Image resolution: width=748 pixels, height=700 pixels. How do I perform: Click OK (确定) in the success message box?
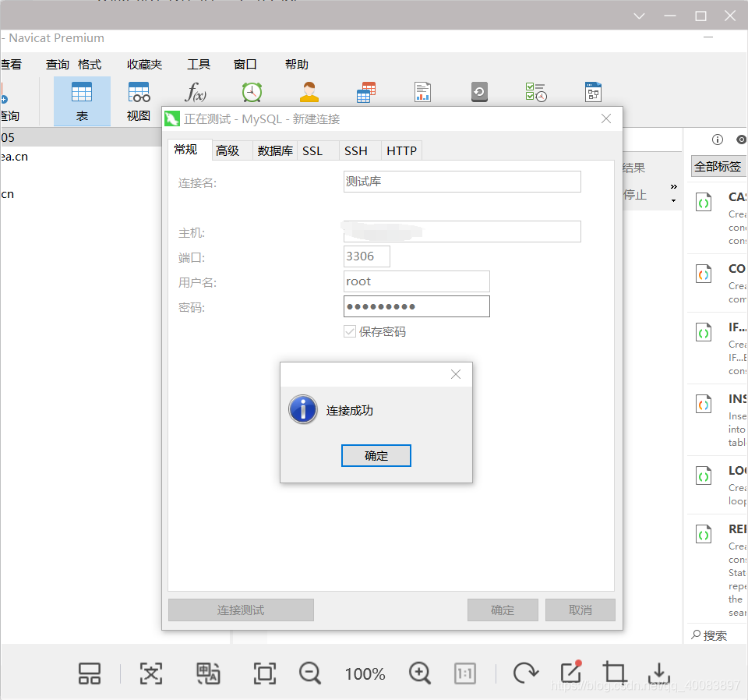[x=376, y=456]
